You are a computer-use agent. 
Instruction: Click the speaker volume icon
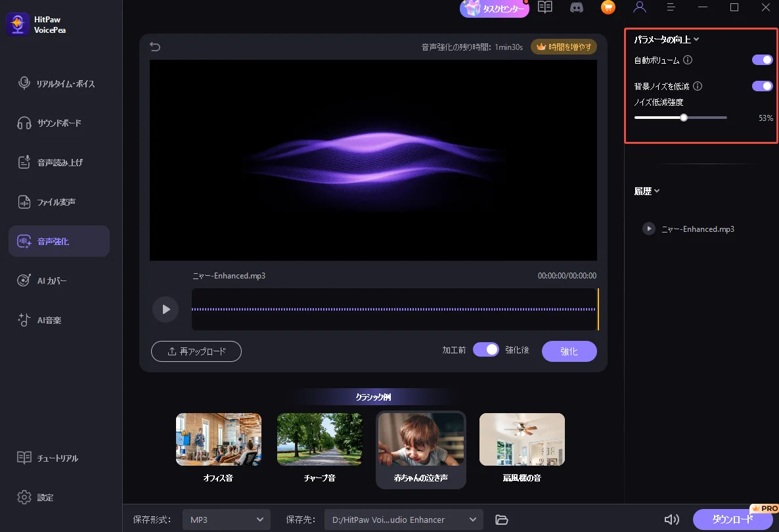(x=671, y=520)
